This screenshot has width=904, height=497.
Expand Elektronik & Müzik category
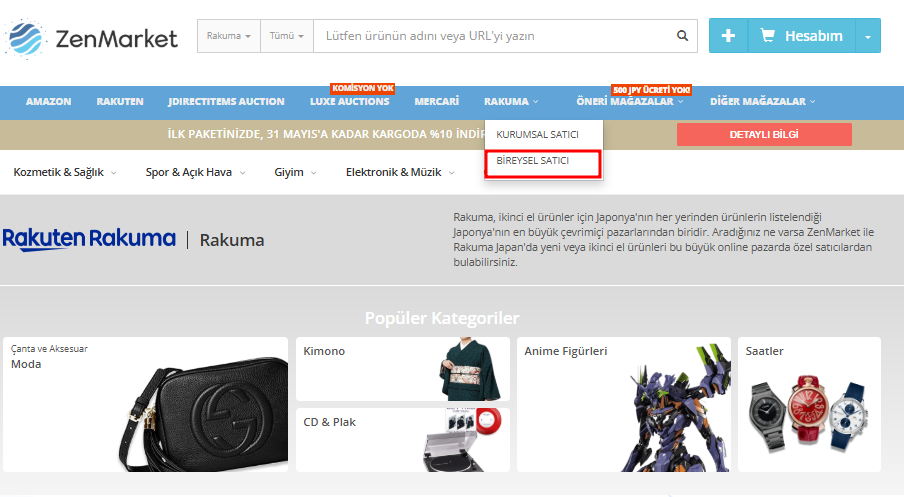click(x=400, y=172)
